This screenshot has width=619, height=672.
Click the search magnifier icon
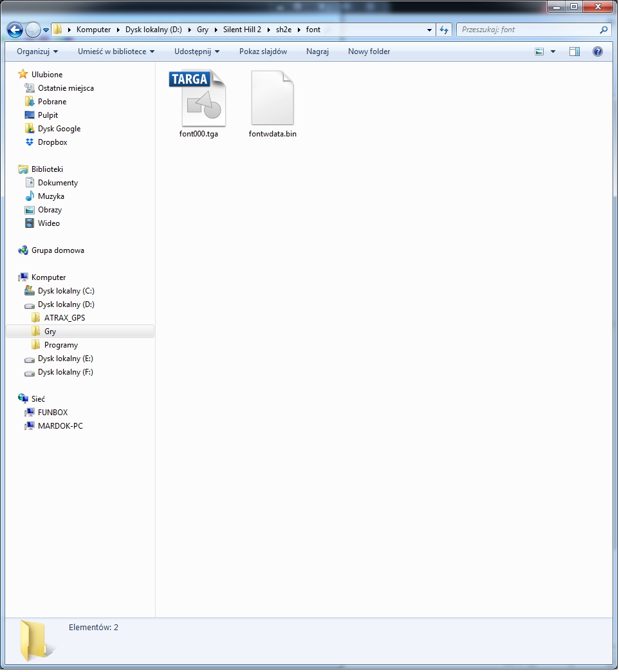tap(604, 30)
